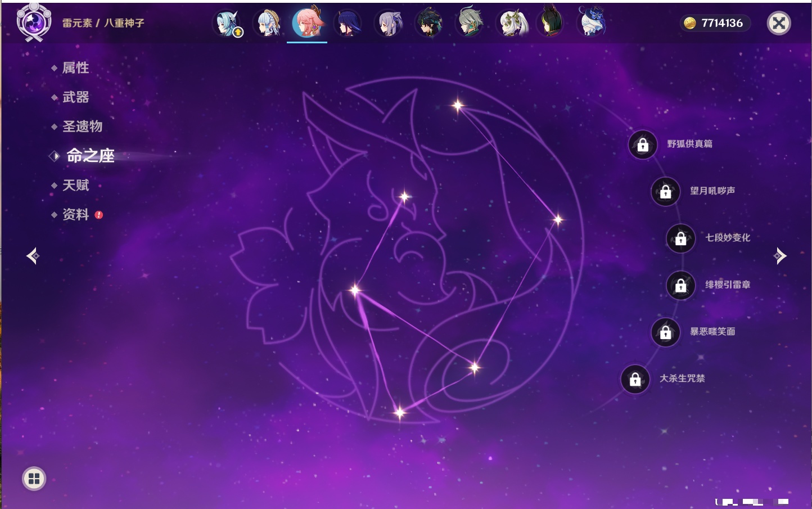Image resolution: width=812 pixels, height=509 pixels.
Task: Click the rightmost star node of the constellation
Action: pyautogui.click(x=558, y=220)
